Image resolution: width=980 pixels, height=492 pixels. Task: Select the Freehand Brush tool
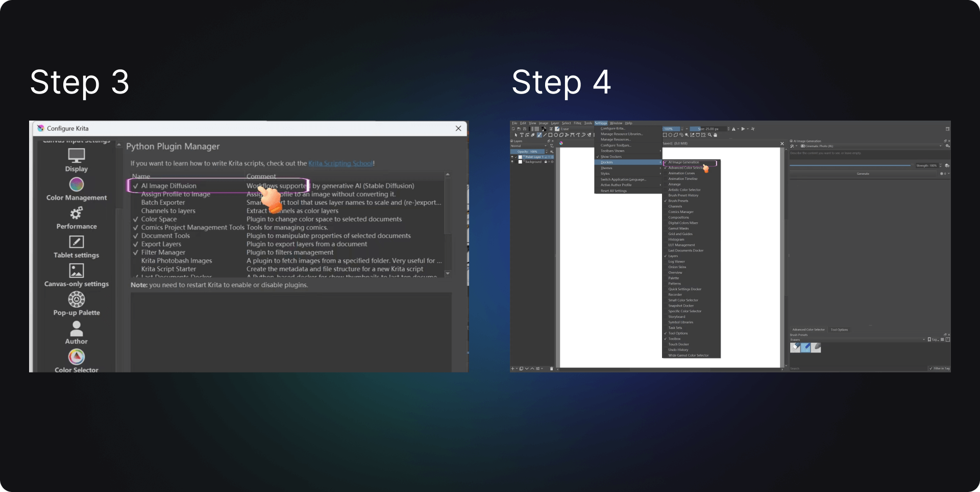click(x=539, y=135)
